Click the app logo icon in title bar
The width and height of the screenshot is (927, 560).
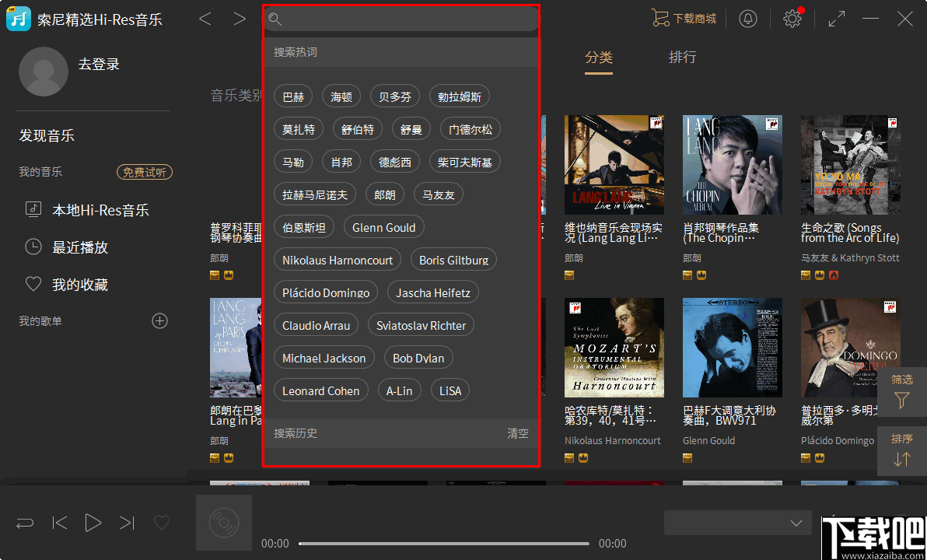click(19, 19)
